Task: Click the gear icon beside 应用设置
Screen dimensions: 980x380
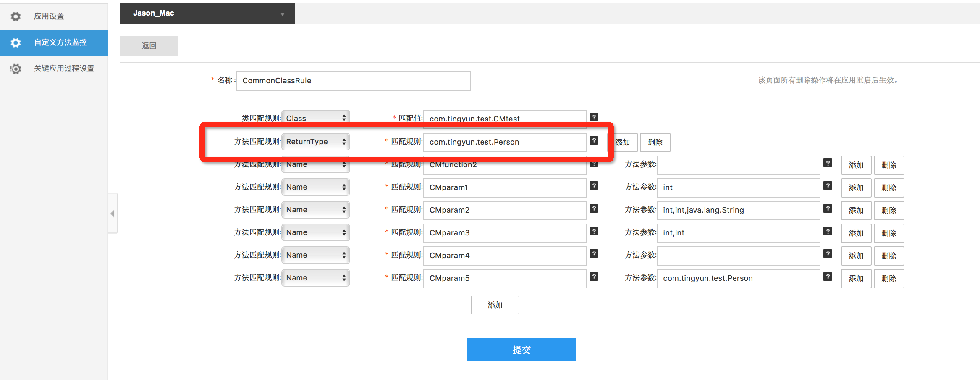Action: point(16,16)
